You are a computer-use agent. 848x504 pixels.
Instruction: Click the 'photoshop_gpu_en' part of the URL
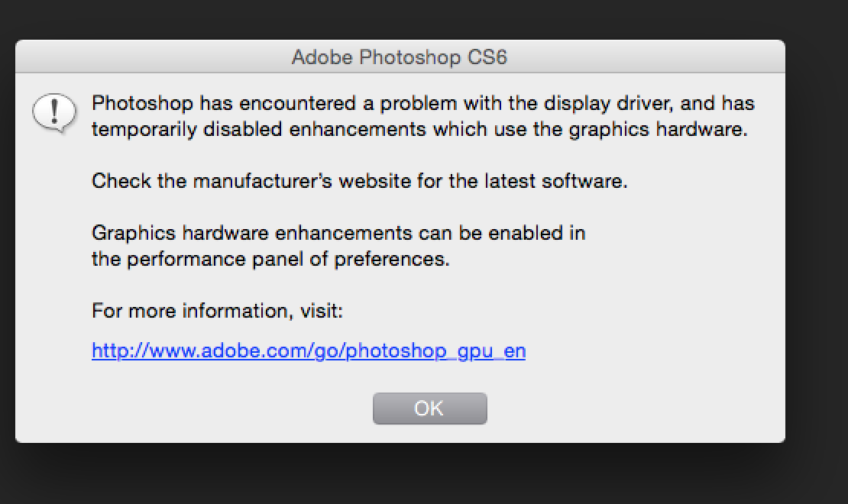pos(436,351)
